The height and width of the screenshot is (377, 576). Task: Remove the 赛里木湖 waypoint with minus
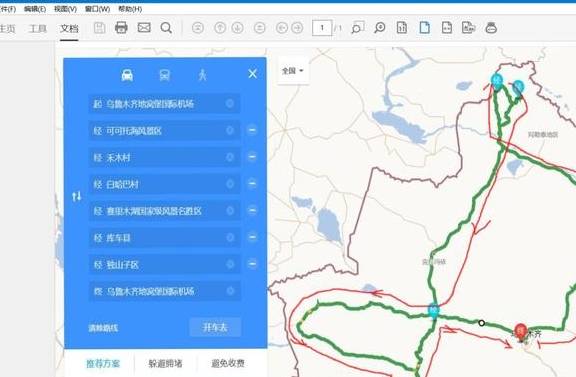[252, 210]
